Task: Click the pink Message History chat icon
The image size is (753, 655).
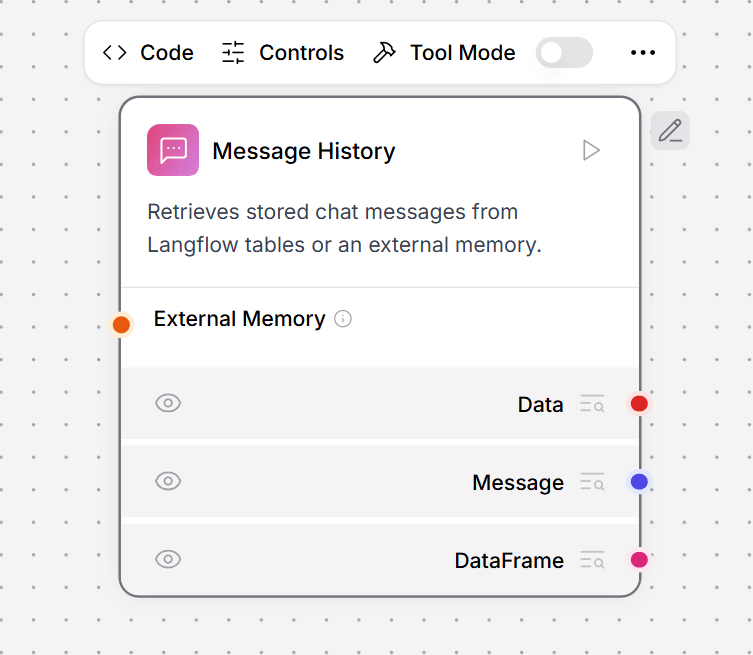Action: click(x=173, y=150)
